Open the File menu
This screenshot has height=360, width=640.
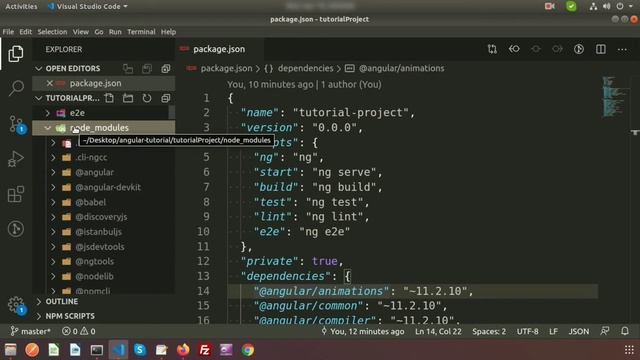pos(8,32)
